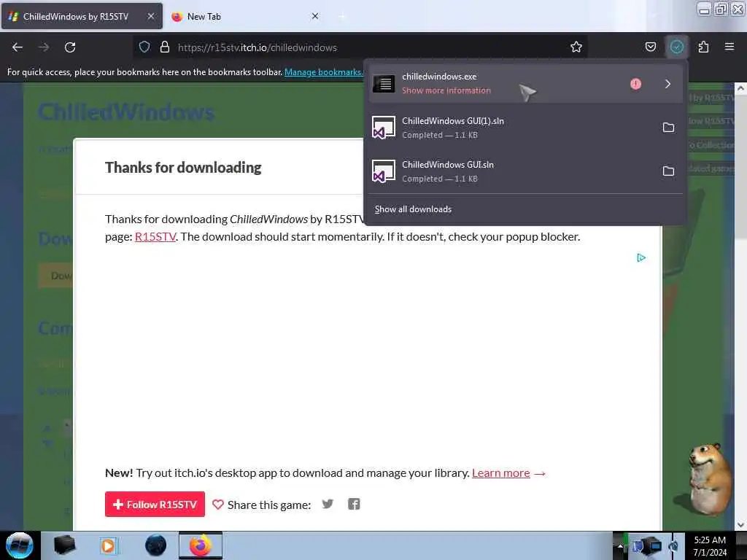This screenshot has height=560, width=747.
Task: Click the chilledwindows.exe warning indicator
Action: pyautogui.click(x=635, y=84)
